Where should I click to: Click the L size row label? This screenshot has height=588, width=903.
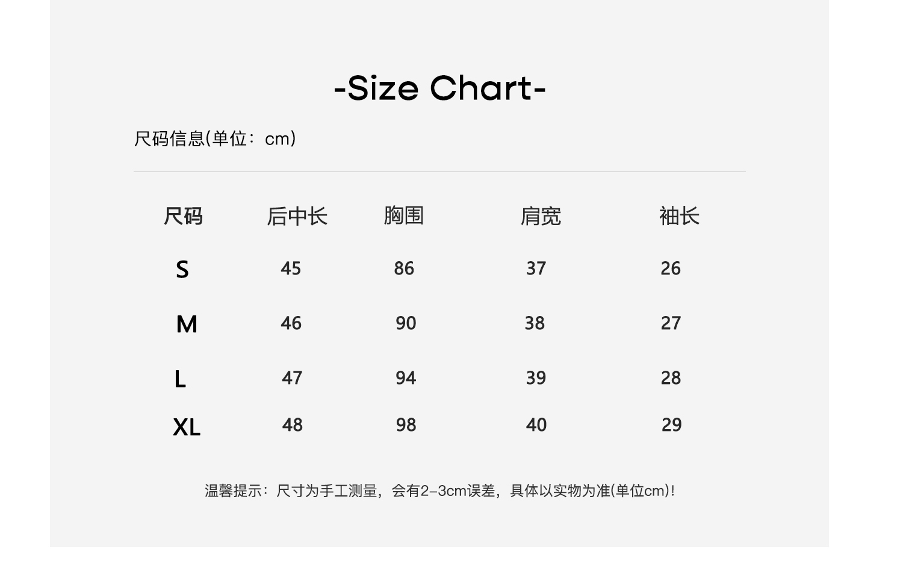tap(180, 380)
